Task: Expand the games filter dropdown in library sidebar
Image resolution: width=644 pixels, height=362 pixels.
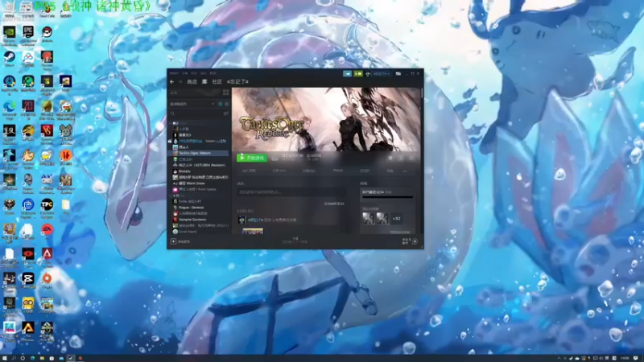Action: pyautogui.click(x=192, y=105)
